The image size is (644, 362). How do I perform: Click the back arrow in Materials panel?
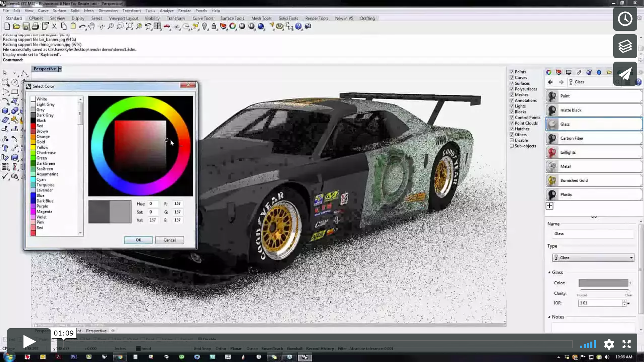550,82
